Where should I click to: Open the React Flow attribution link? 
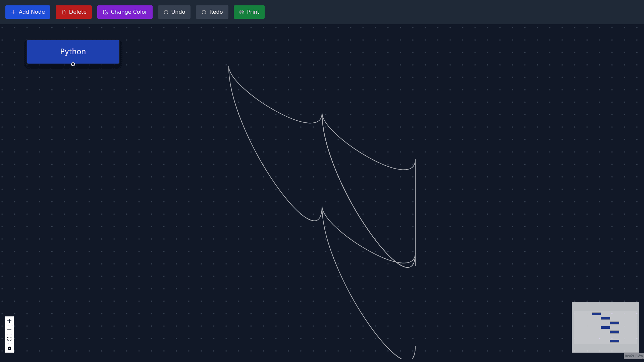634,356
